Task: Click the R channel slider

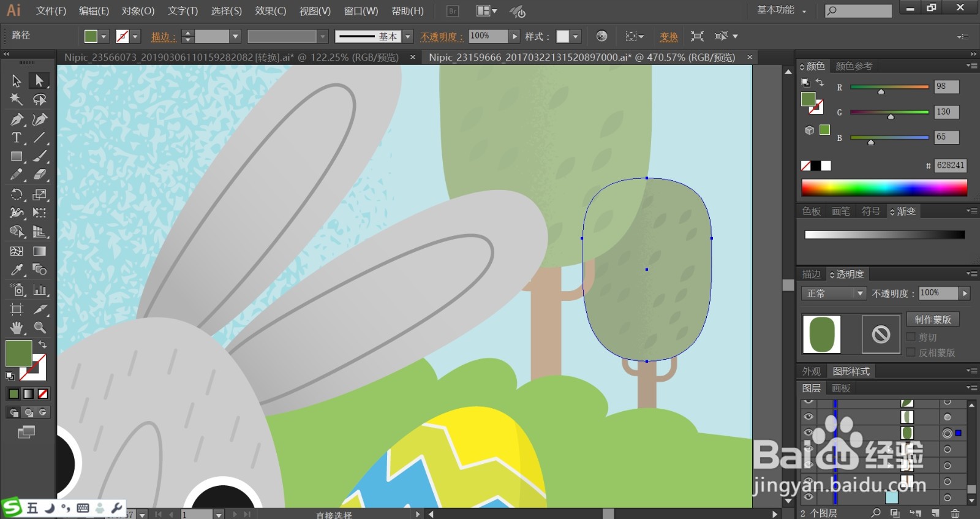Action: tap(889, 87)
